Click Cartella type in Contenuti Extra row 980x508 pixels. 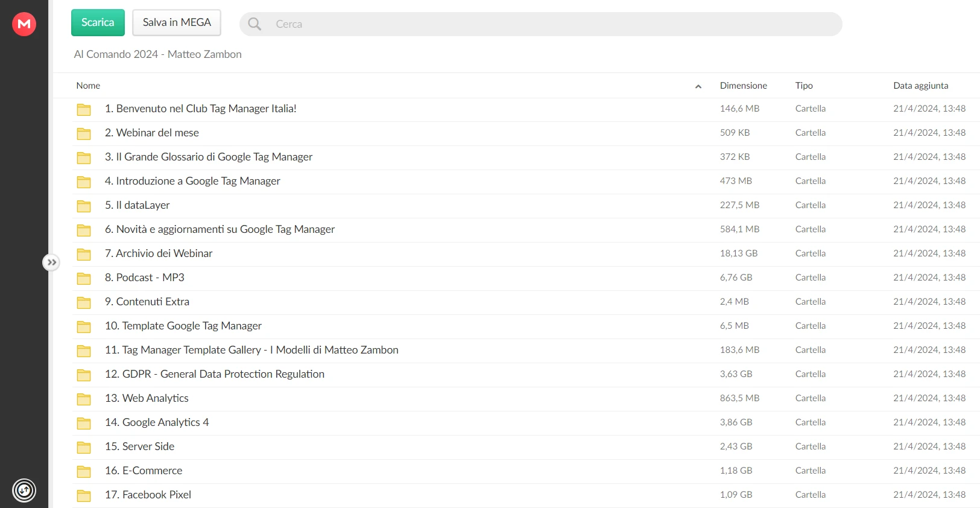click(811, 302)
